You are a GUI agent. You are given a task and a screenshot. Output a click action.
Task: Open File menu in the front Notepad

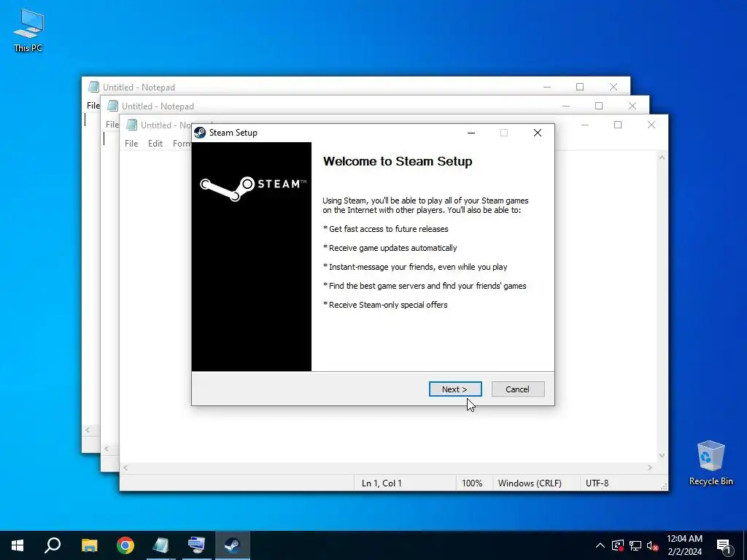131,144
